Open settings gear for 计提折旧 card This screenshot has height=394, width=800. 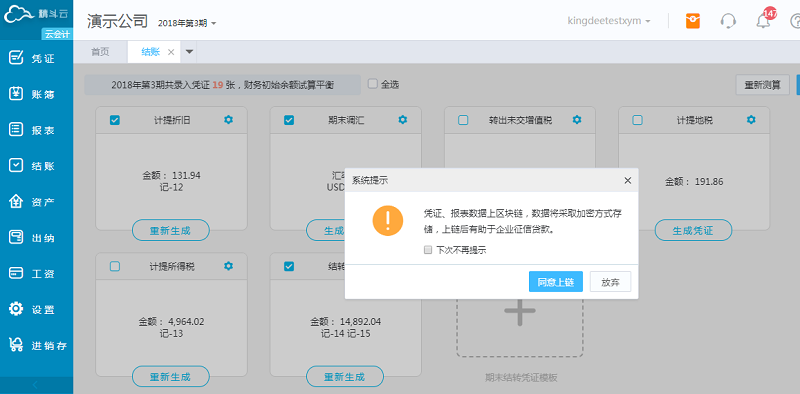pyautogui.click(x=228, y=119)
